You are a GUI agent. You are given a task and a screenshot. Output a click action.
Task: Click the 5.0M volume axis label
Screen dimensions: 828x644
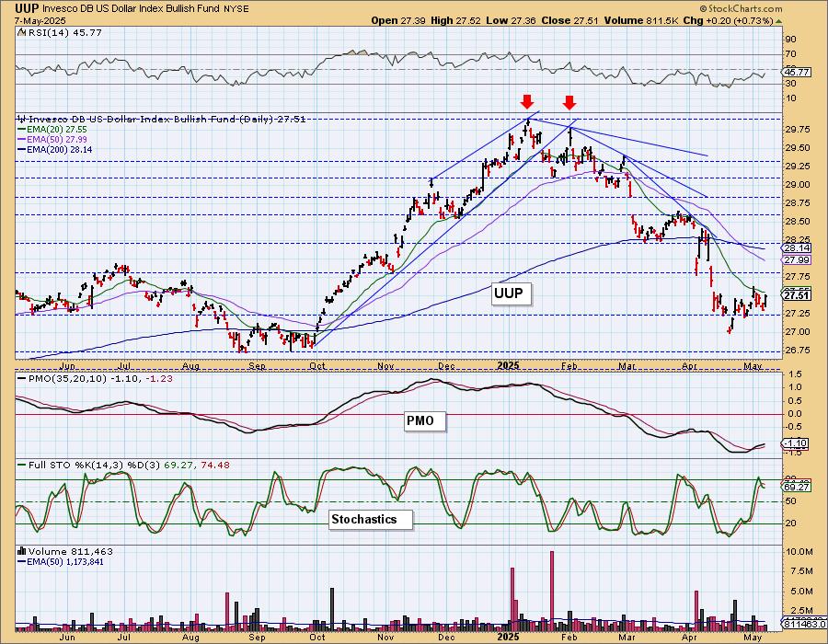pos(801,591)
